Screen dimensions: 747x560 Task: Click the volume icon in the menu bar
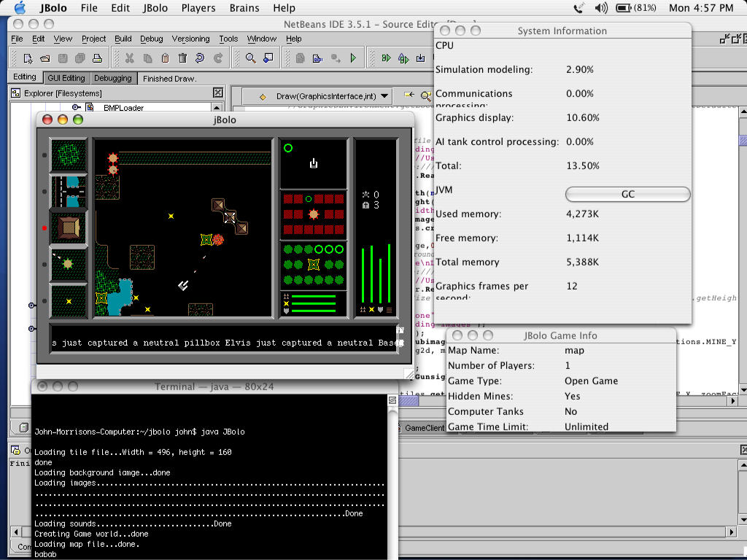tap(601, 7)
